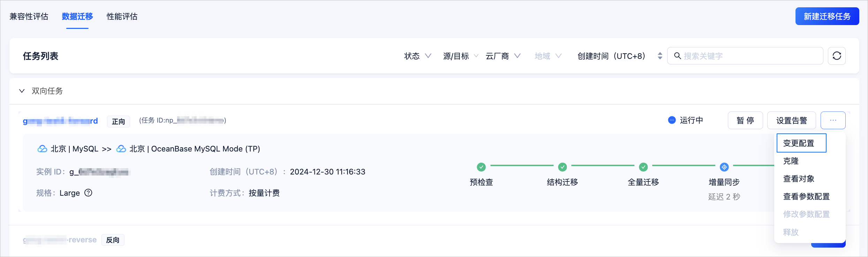Click the blue 增量同步 progress step icon

click(x=724, y=167)
